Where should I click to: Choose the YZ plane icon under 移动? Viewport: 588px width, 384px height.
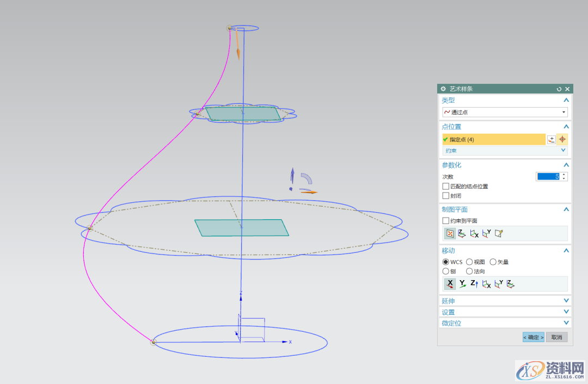coord(486,284)
